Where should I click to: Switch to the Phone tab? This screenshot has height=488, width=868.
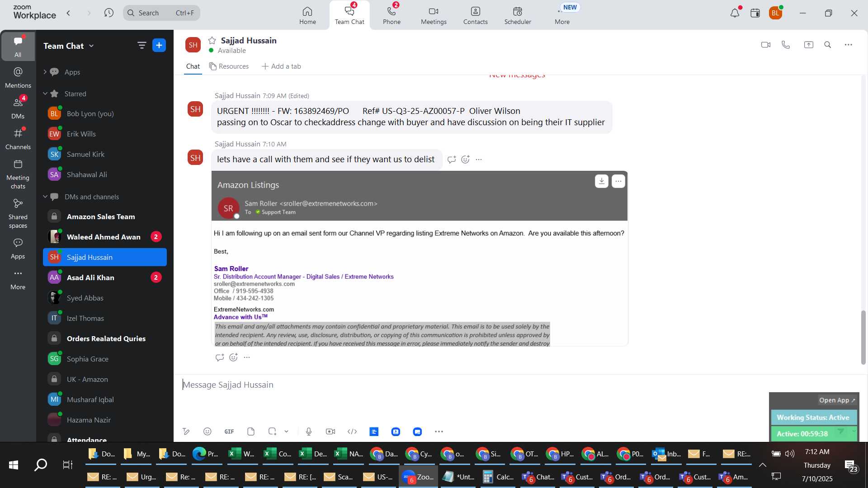[392, 15]
